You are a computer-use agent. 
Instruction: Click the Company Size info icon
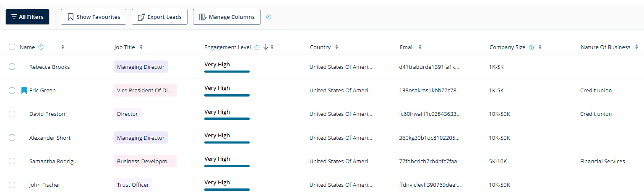(531, 47)
